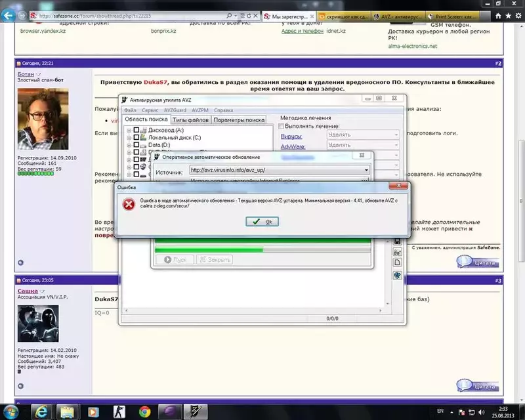
Task: Open the browser Home icon
Action: (x=498, y=16)
